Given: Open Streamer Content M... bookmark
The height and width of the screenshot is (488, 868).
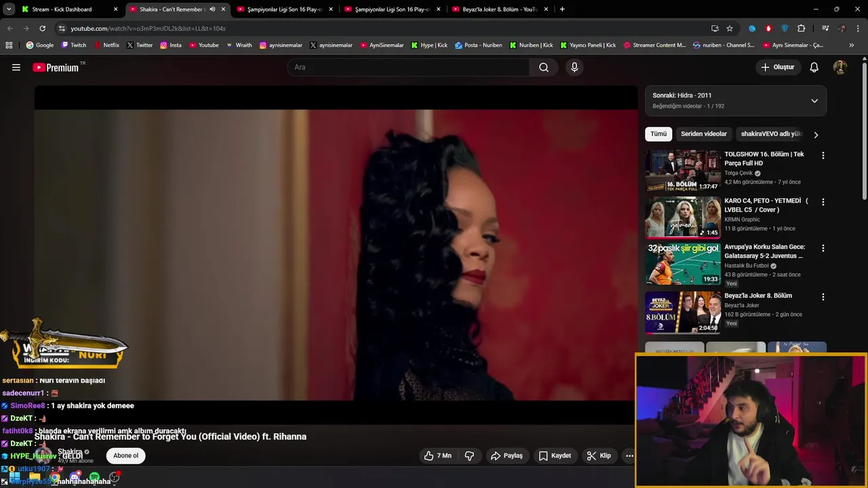Looking at the screenshot, I should pos(654,45).
